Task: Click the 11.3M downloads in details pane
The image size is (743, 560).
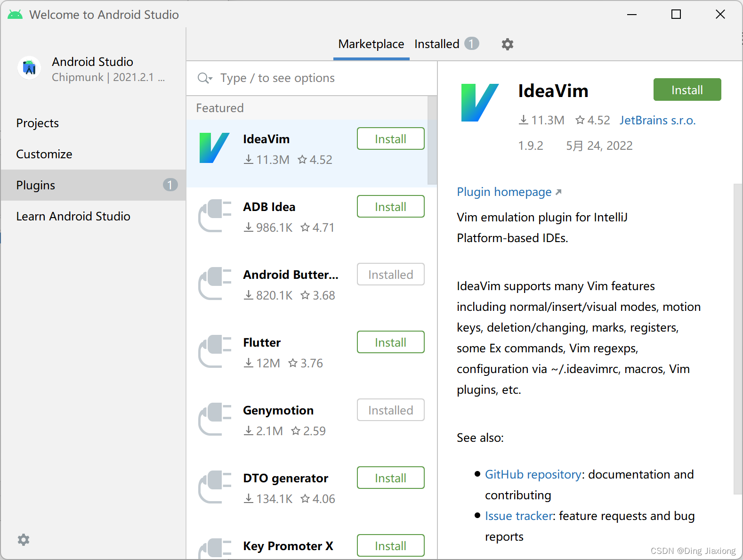Action: (x=541, y=120)
